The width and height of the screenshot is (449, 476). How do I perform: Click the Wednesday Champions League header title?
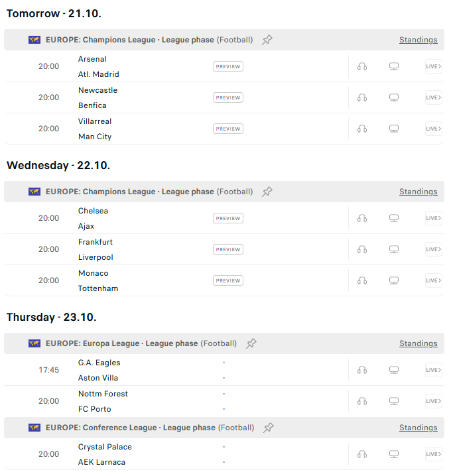[x=149, y=192]
